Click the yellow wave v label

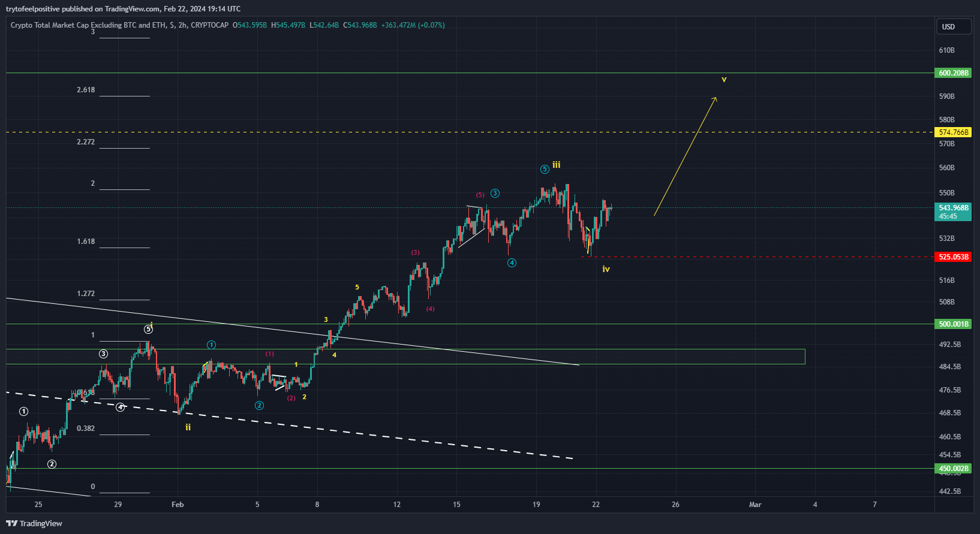coord(724,79)
